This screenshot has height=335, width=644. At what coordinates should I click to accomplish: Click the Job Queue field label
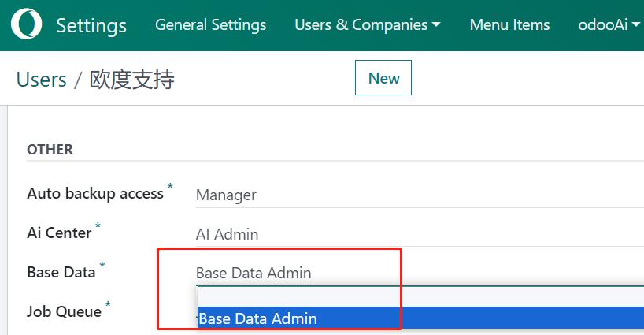point(64,311)
